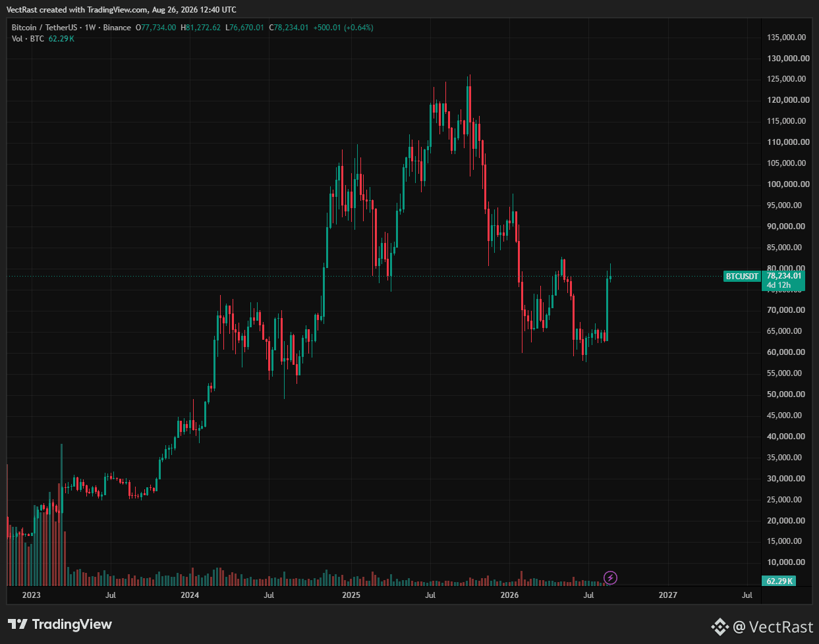The height and width of the screenshot is (644, 819).
Task: Click the 4d 12h bar countdown label
Action: click(x=778, y=285)
